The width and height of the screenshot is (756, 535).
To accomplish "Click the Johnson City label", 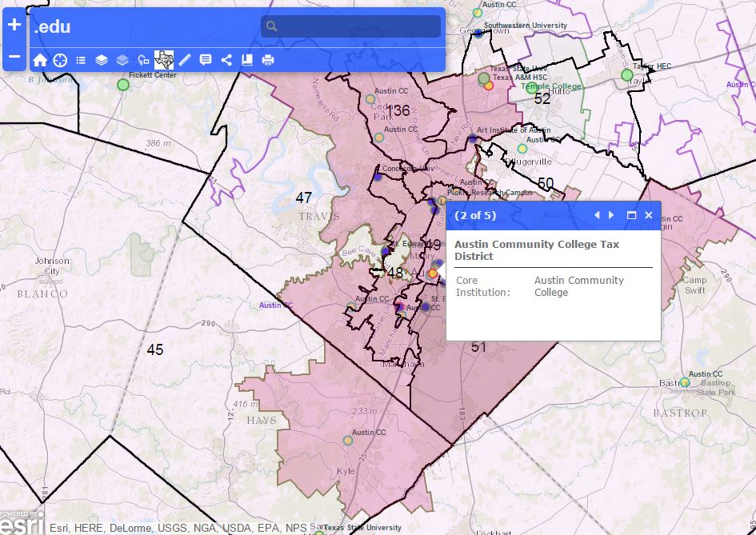I will click(x=52, y=266).
